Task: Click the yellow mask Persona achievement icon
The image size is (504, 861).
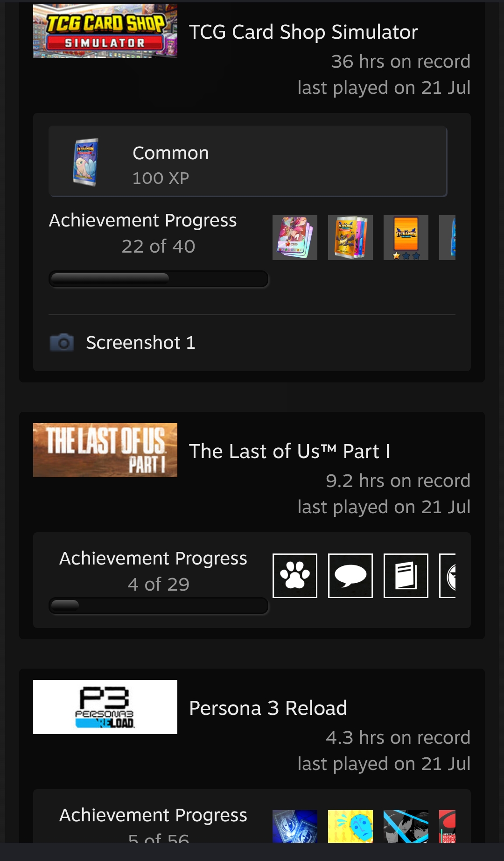Action: point(350,826)
